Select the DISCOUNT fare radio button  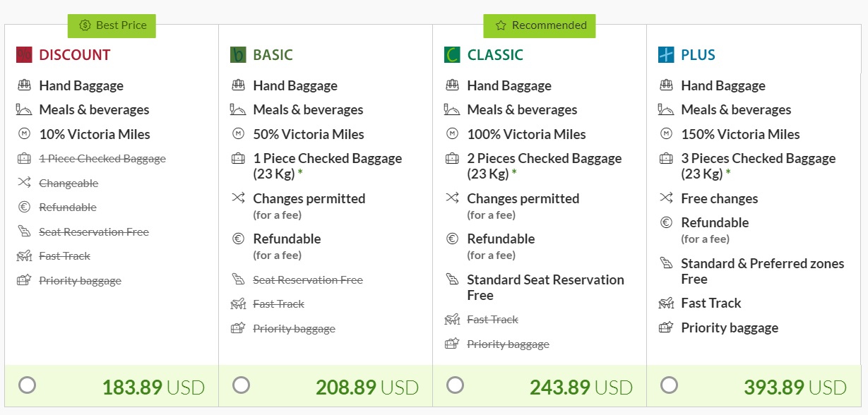pos(27,385)
